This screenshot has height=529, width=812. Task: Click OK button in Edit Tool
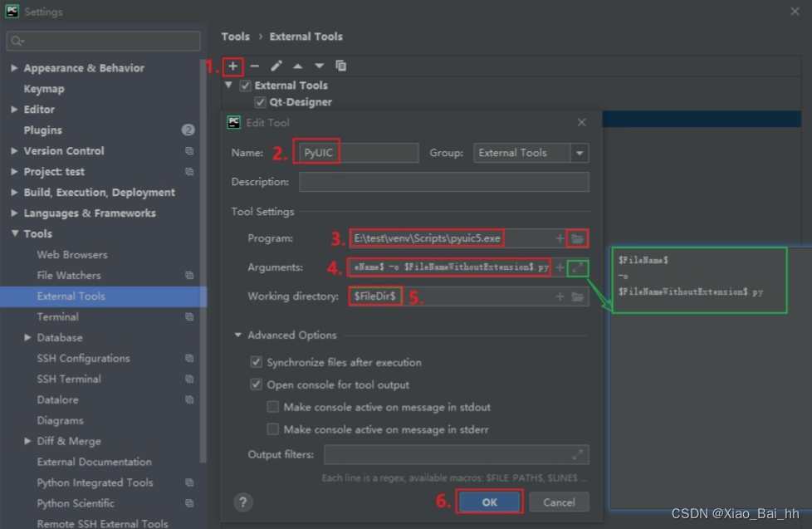pyautogui.click(x=489, y=502)
